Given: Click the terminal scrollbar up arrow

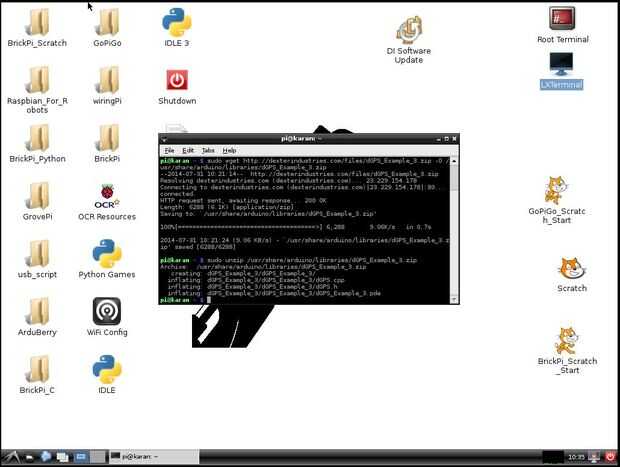Looking at the screenshot, I should click(x=454, y=161).
